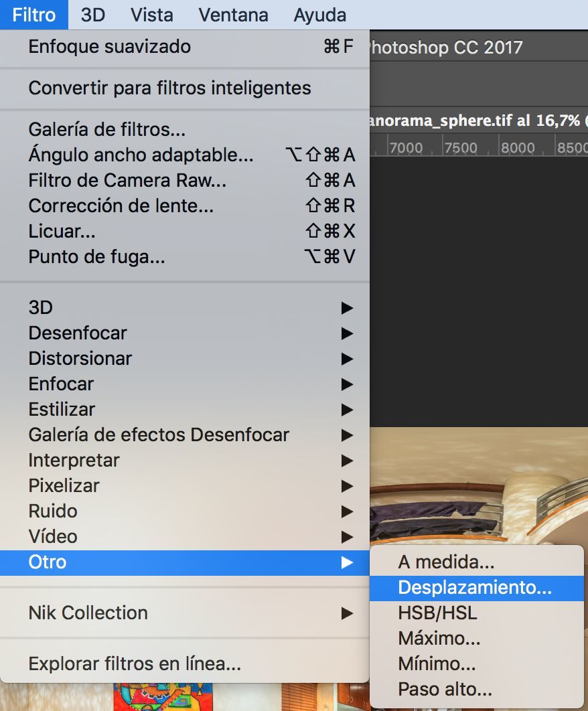Screen dimensions: 588x711
Task: Open Corrección de lente dialog
Action: (185, 206)
